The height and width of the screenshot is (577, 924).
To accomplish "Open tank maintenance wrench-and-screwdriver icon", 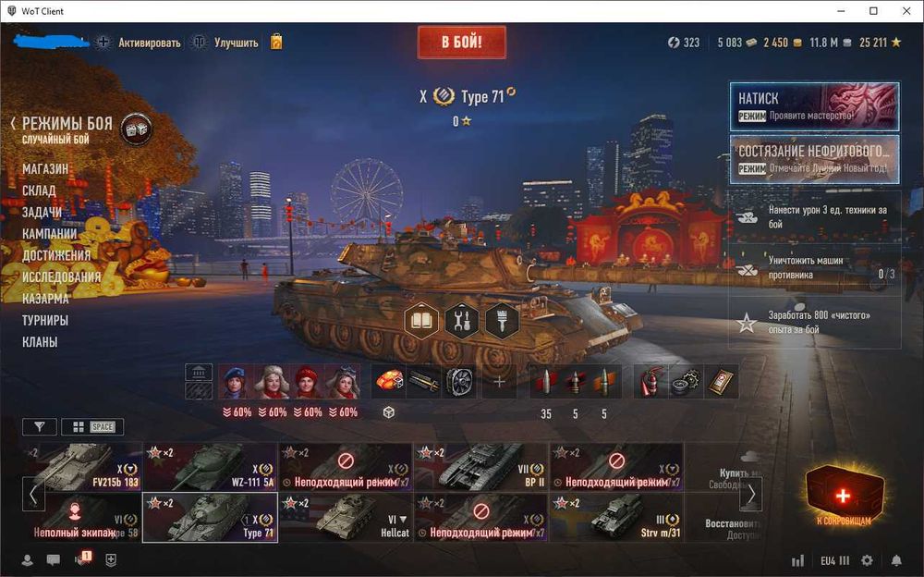I will click(461, 321).
